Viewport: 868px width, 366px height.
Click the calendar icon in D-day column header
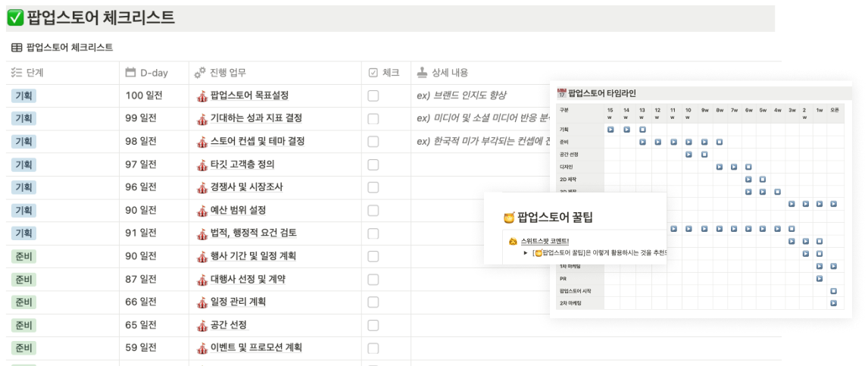click(130, 73)
